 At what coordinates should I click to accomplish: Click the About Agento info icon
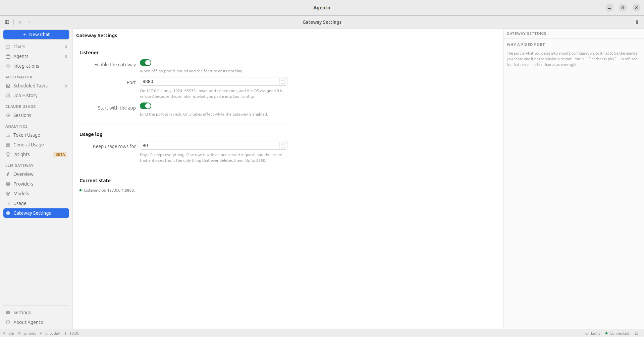click(x=8, y=323)
